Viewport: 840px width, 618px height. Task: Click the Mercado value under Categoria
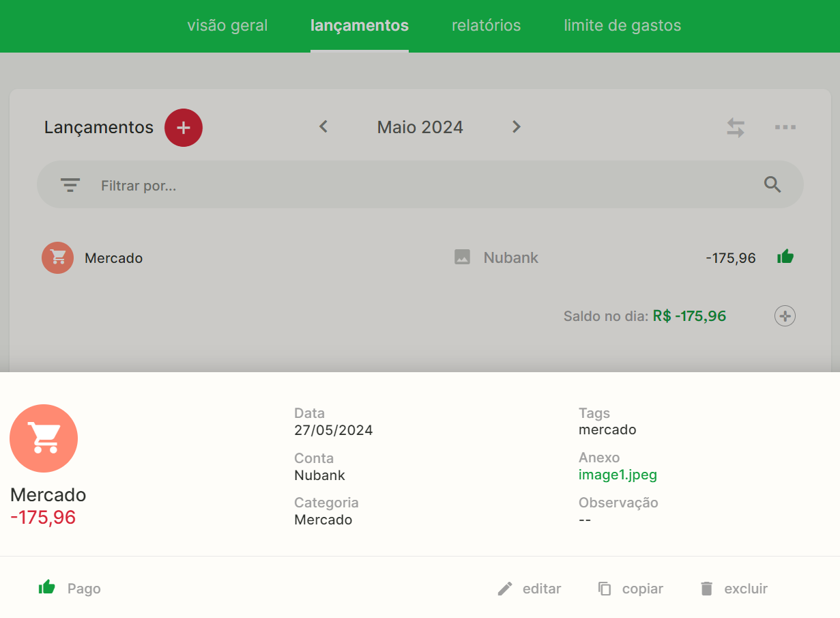point(323,520)
